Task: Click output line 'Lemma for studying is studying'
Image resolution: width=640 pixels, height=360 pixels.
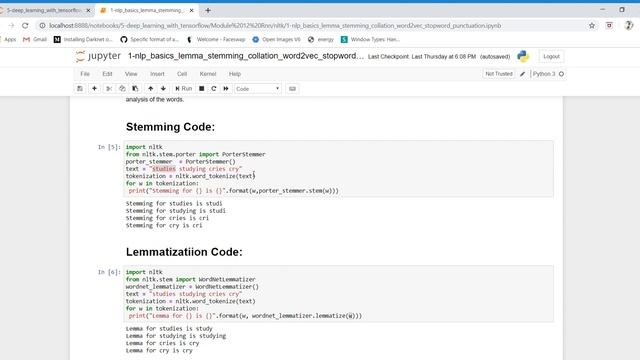Action: coord(176,336)
